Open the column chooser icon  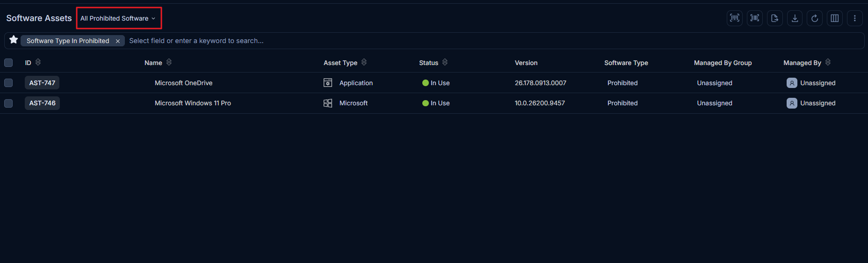click(835, 18)
